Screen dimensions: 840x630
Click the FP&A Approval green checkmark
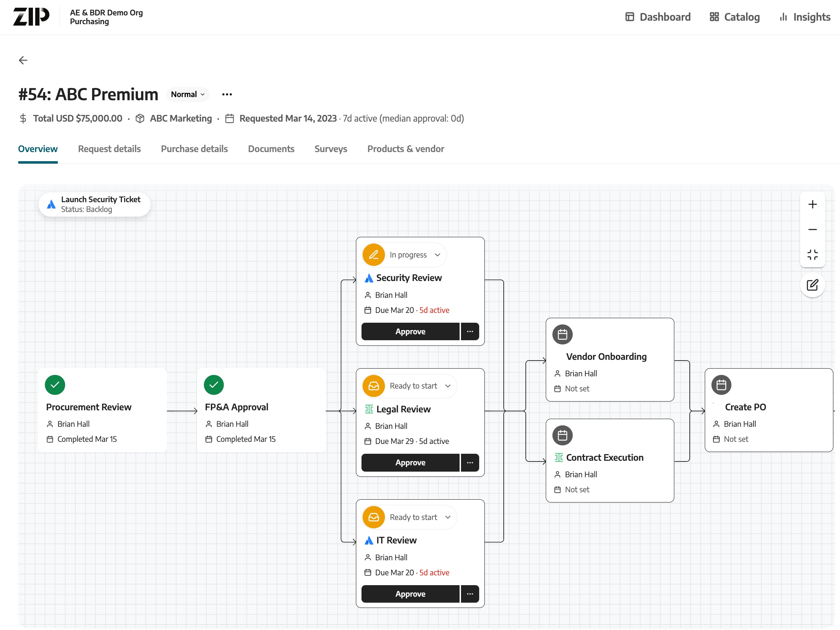[214, 385]
